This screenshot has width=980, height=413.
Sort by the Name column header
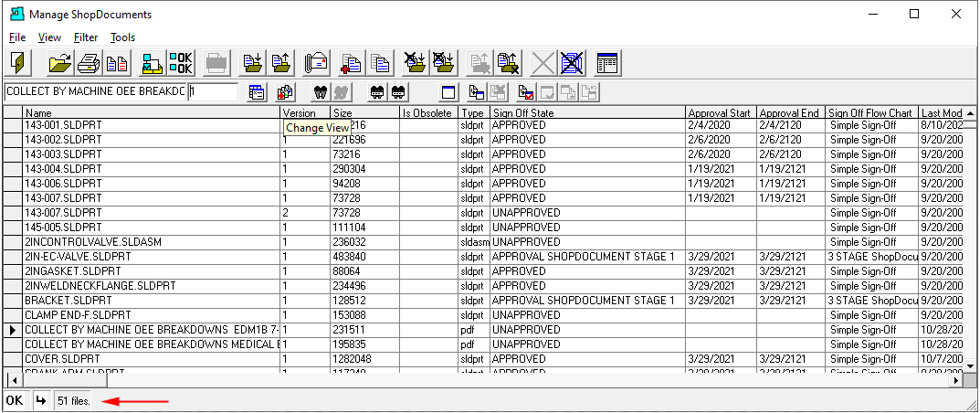152,113
